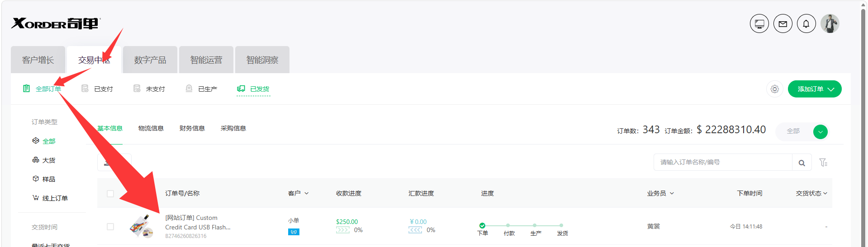The height and width of the screenshot is (247, 868).
Task: Click the order name search input field
Action: 723,163
